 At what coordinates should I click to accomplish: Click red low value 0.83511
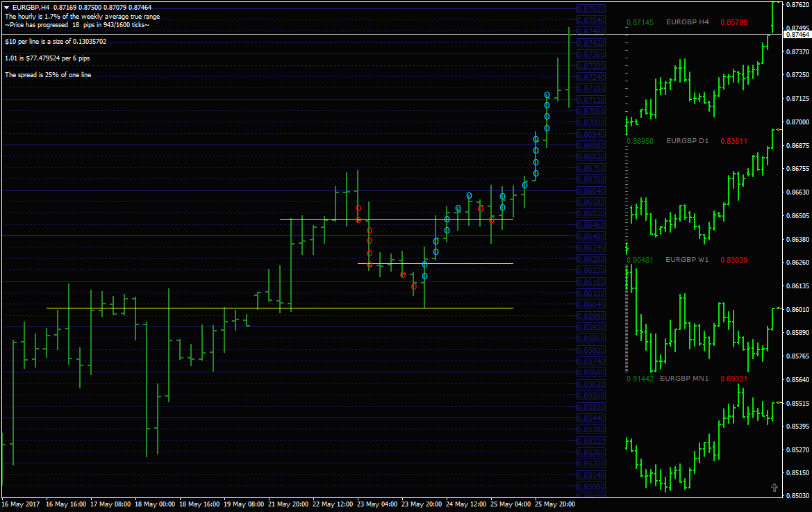pyautogui.click(x=734, y=141)
